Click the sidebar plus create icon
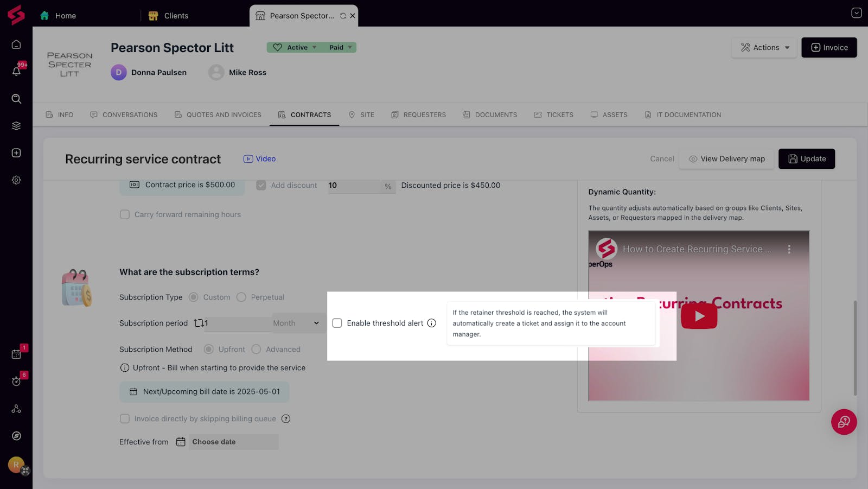 point(16,153)
